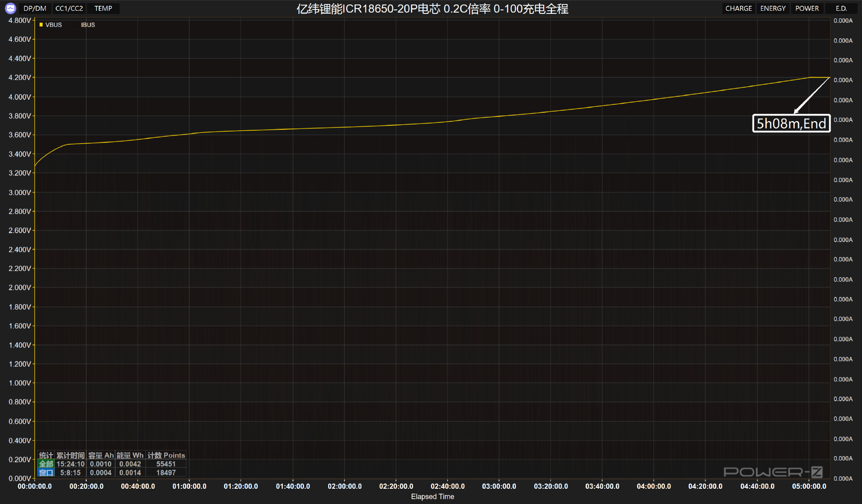Toggle the ENERGY curve button
This screenshot has width=862, height=504.
click(x=773, y=8)
